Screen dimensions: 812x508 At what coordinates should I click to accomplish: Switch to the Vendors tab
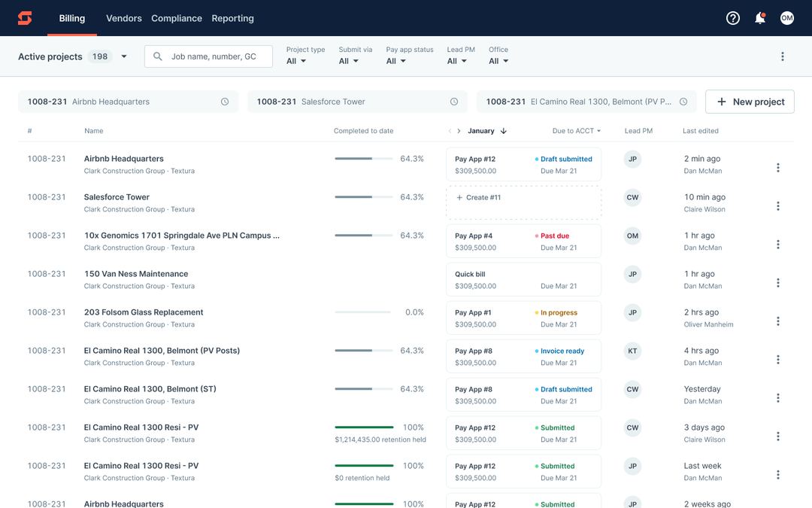(x=123, y=18)
